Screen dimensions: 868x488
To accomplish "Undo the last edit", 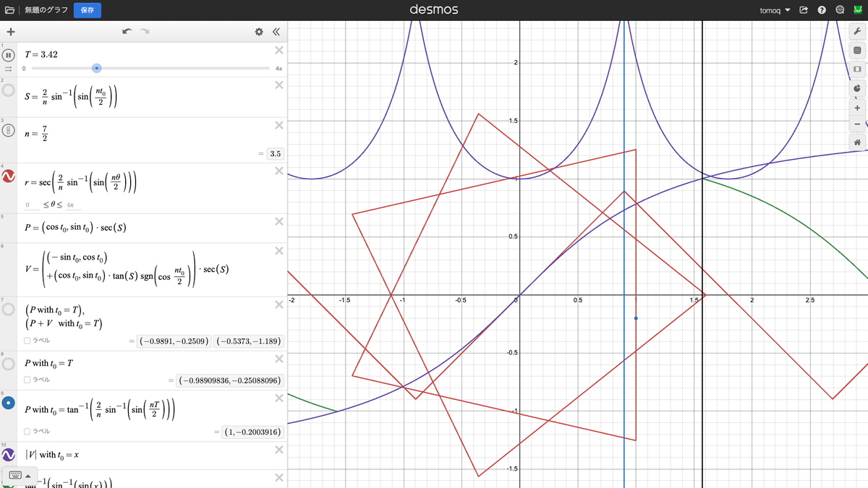I will click(x=127, y=32).
